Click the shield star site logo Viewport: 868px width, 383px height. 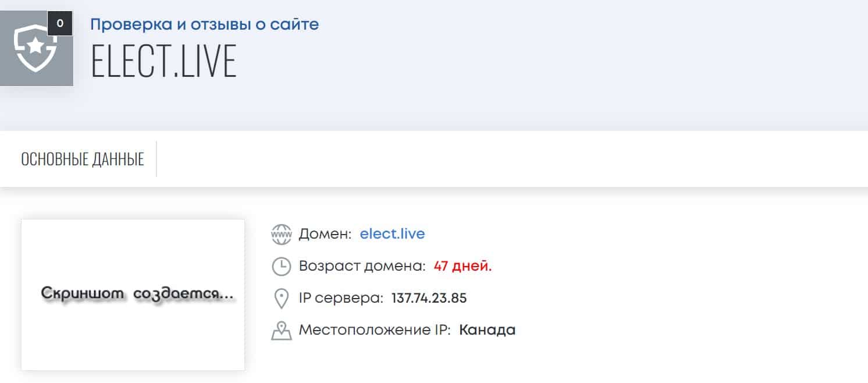pos(35,49)
